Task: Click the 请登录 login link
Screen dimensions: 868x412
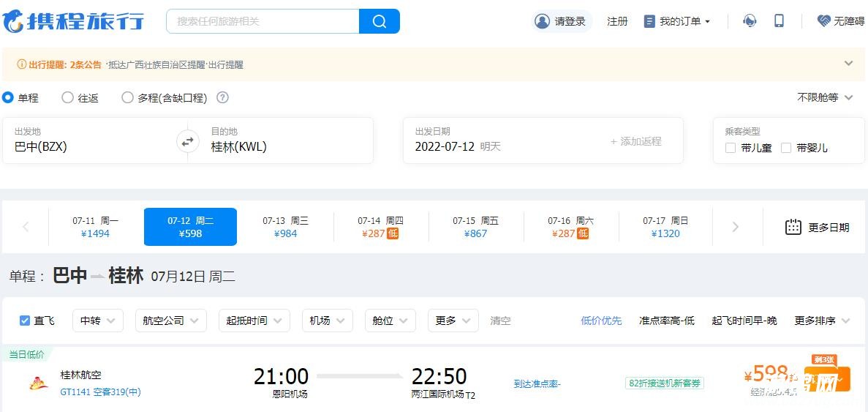Action: pyautogui.click(x=562, y=21)
